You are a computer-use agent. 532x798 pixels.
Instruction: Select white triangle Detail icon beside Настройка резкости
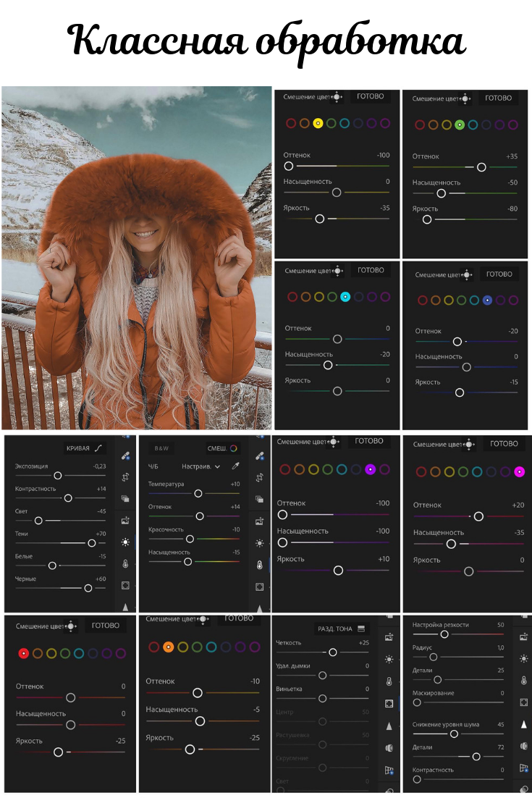524,724
